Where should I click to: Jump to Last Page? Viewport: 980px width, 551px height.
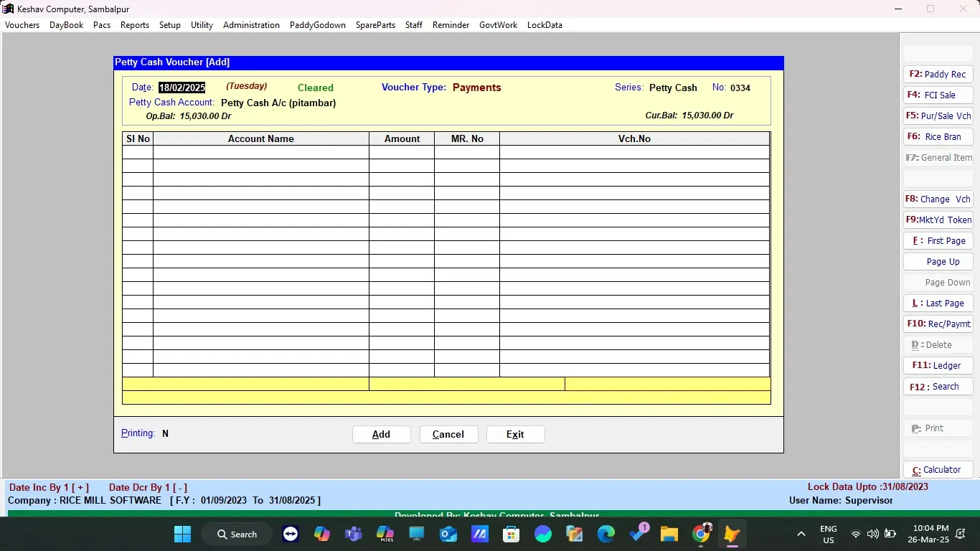tap(938, 303)
